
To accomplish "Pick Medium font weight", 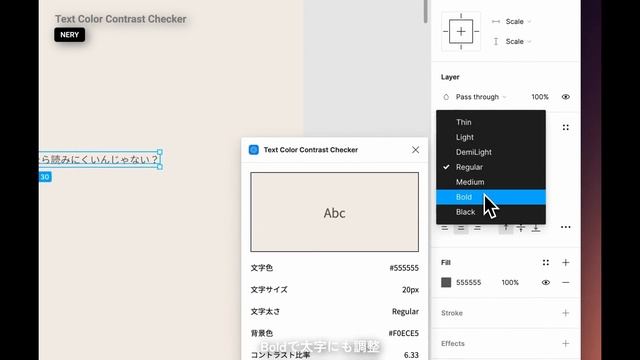I will click(491, 182).
